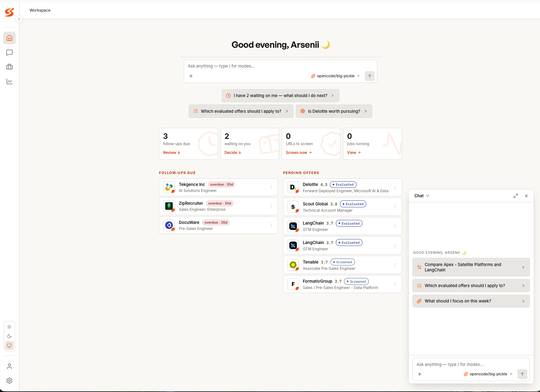Click chat panel send arrow button
Viewport: 540px width, 392px height.
point(522,374)
